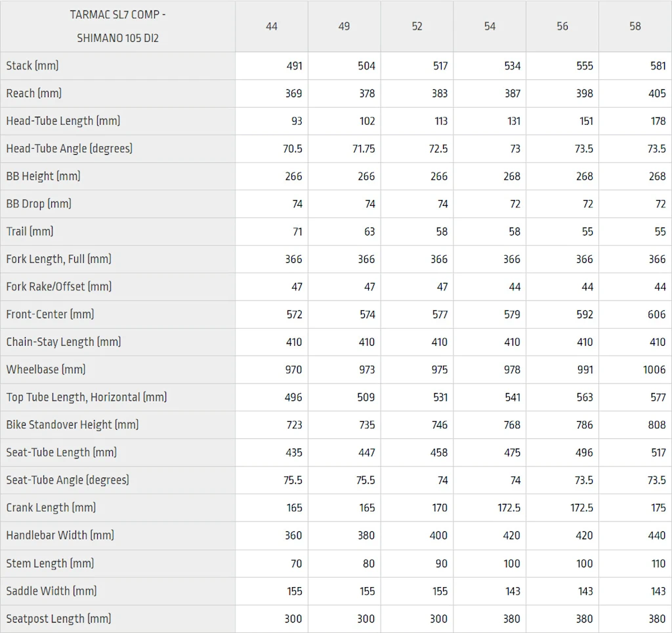This screenshot has width=672, height=633.
Task: Click the Handlebar Width value 440
Action: [657, 535]
